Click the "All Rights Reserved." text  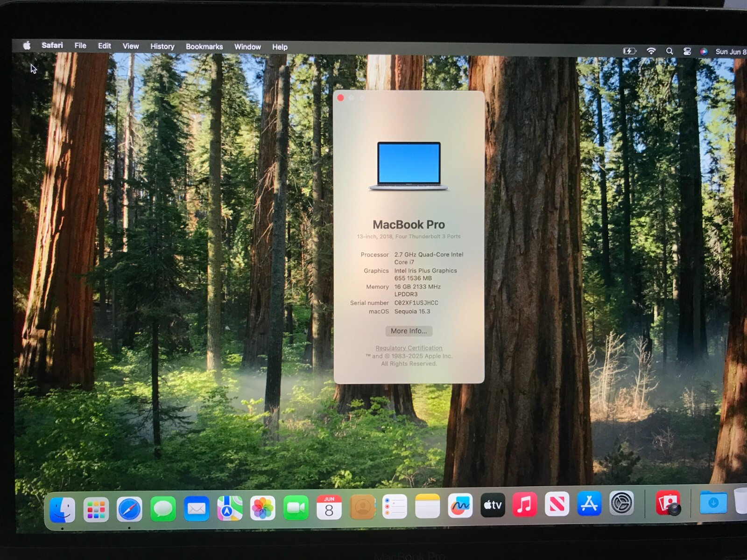pyautogui.click(x=409, y=364)
